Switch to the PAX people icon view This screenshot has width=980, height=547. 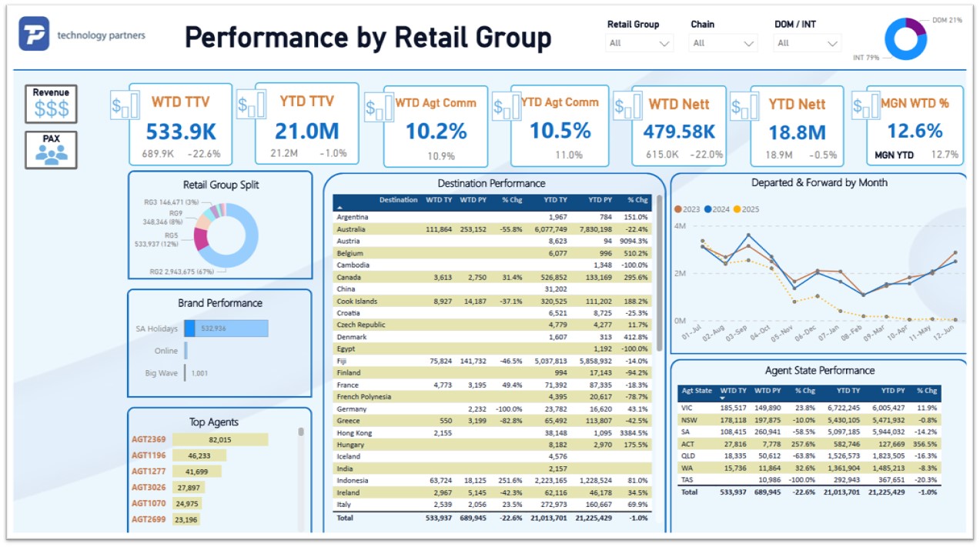coord(51,150)
